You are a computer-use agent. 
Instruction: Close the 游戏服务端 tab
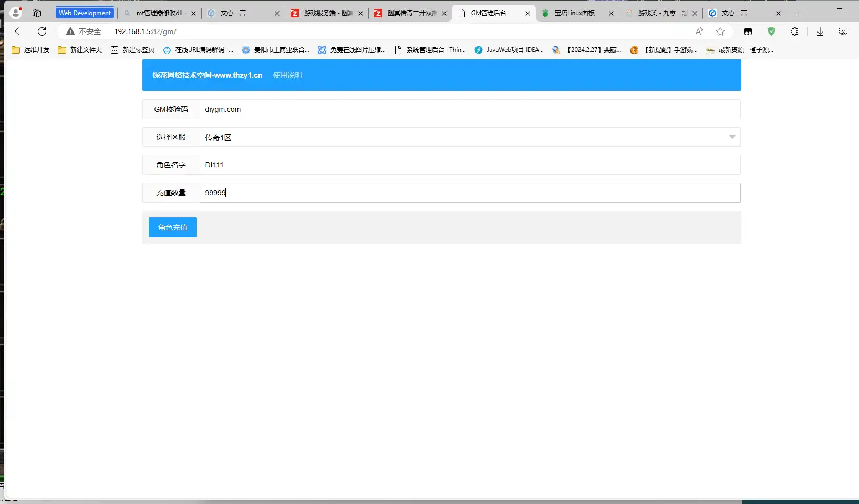click(x=360, y=13)
